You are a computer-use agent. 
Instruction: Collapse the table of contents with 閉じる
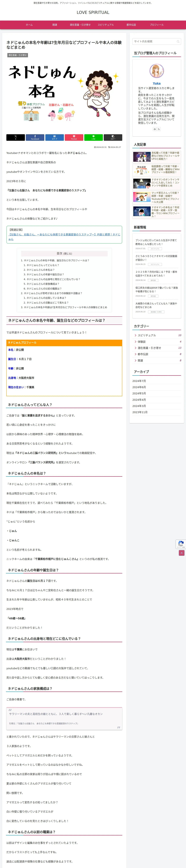pos(68,254)
